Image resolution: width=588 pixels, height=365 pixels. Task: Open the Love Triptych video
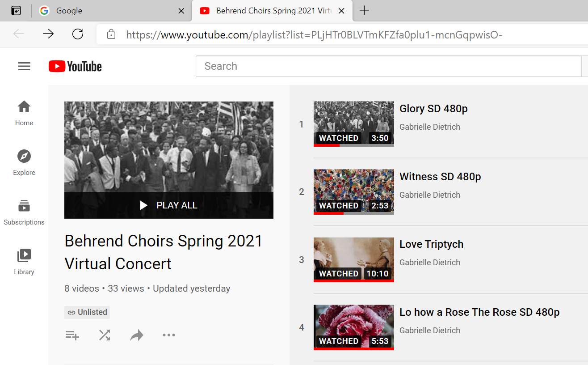(431, 244)
